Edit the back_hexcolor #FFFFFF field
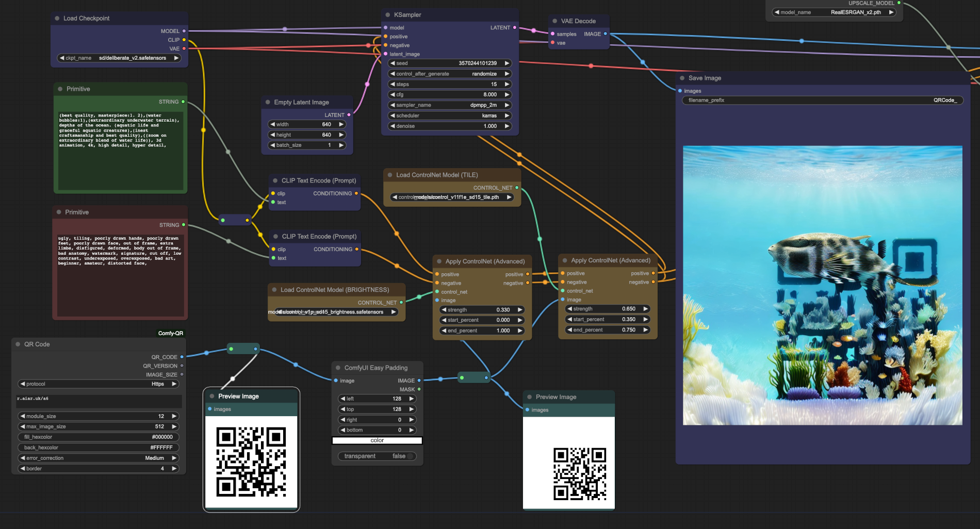 [x=98, y=448]
